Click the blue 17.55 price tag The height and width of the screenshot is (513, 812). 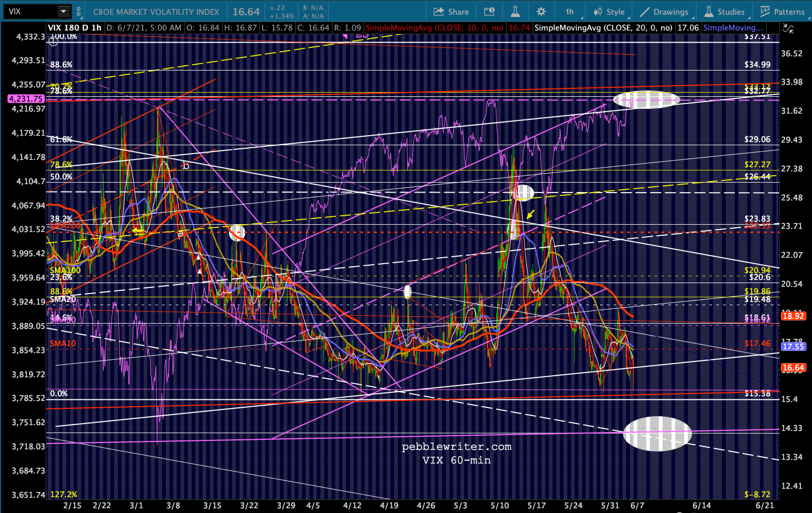click(x=793, y=347)
